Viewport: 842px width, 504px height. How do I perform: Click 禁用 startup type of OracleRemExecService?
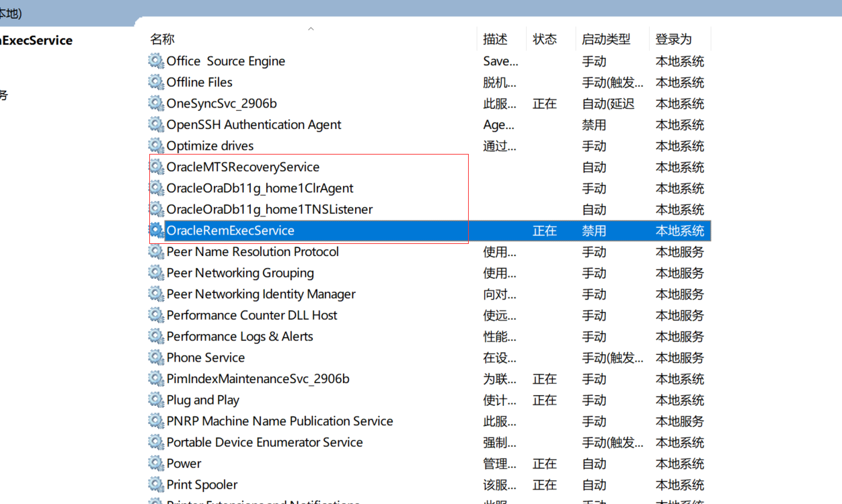click(x=594, y=230)
